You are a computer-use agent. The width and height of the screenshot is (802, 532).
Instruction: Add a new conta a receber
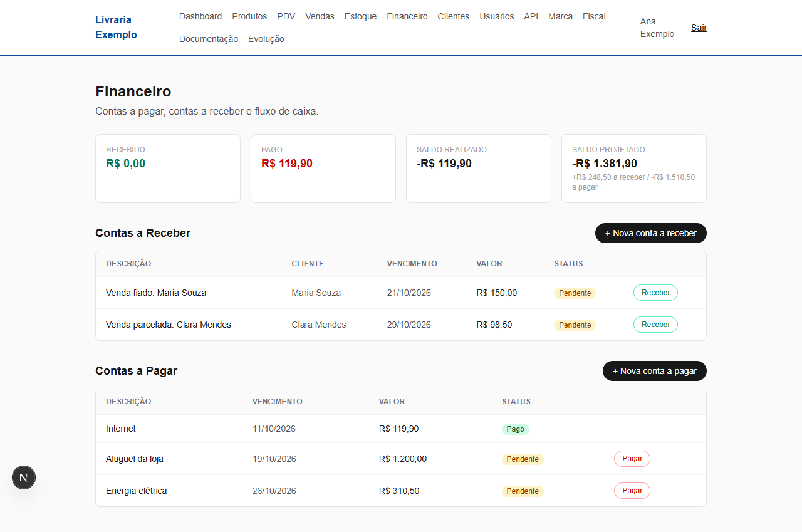click(x=651, y=233)
